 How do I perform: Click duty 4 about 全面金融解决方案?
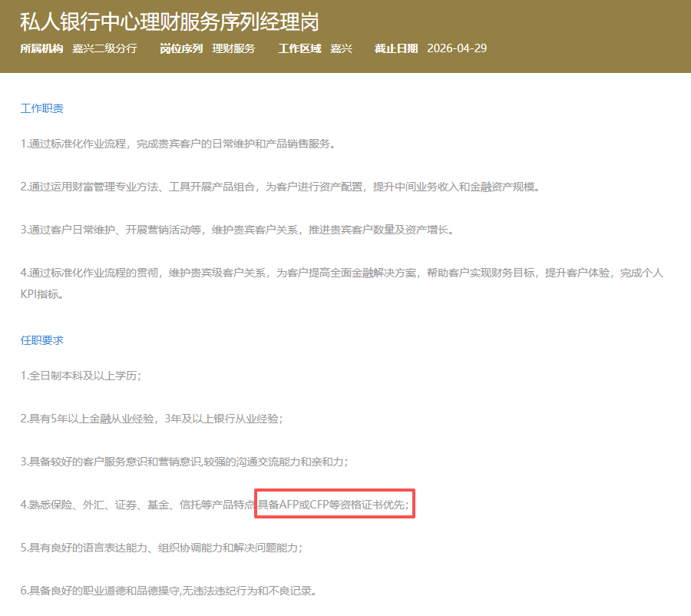point(342,273)
